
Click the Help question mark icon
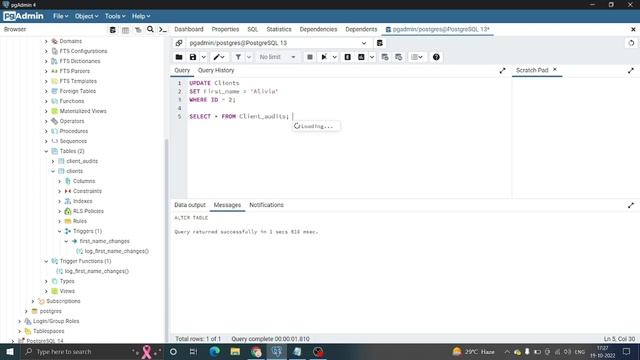[x=436, y=57]
